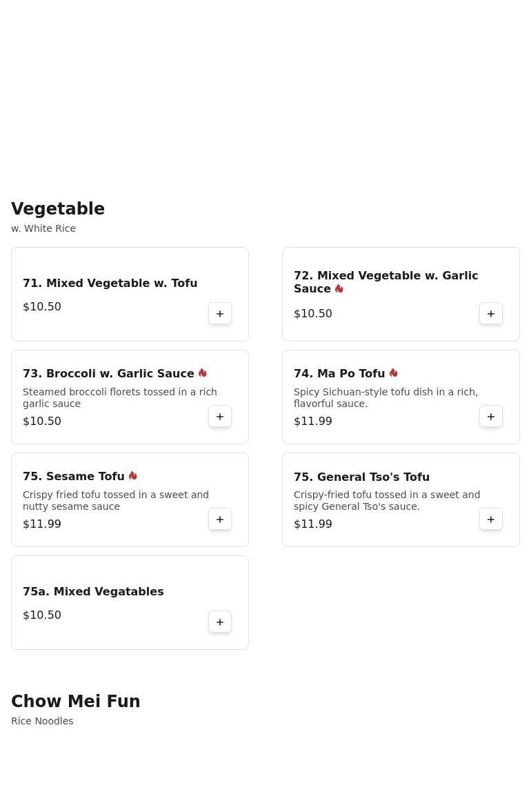Open the 75a. Mixed Vegatables card
Screen dimensions: 531x812
pos(93,592)
